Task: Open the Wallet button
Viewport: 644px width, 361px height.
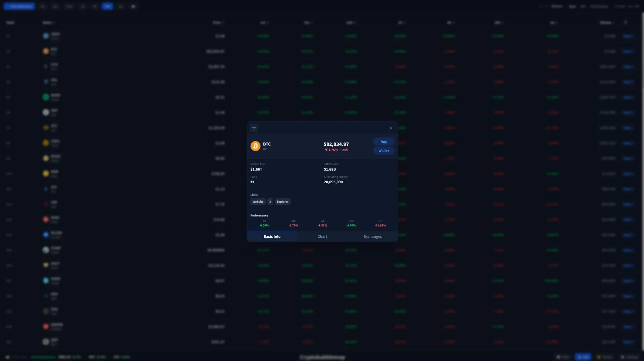Action: click(x=384, y=151)
